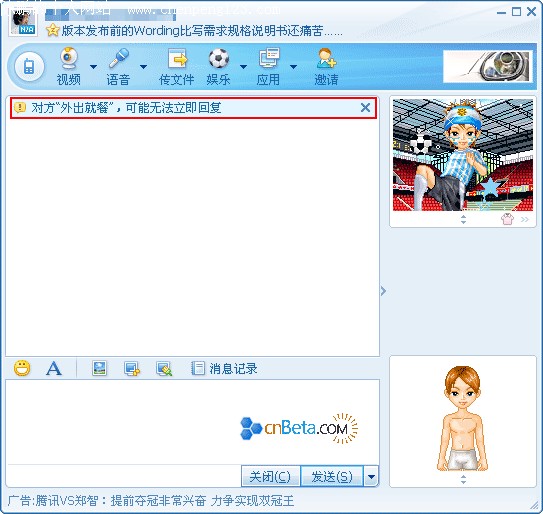Open the 腾讯VS郑智 advertisement link

coord(151,501)
